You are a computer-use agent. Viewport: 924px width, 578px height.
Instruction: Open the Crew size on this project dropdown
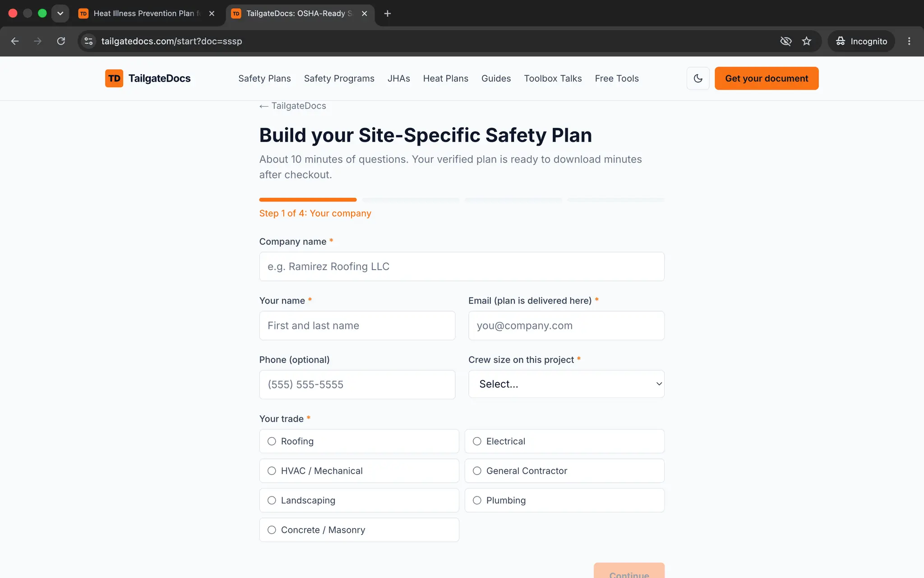click(566, 384)
